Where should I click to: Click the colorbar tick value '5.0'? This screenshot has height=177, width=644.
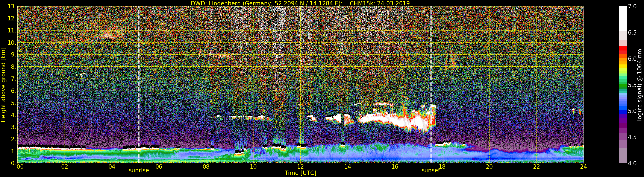632,111
